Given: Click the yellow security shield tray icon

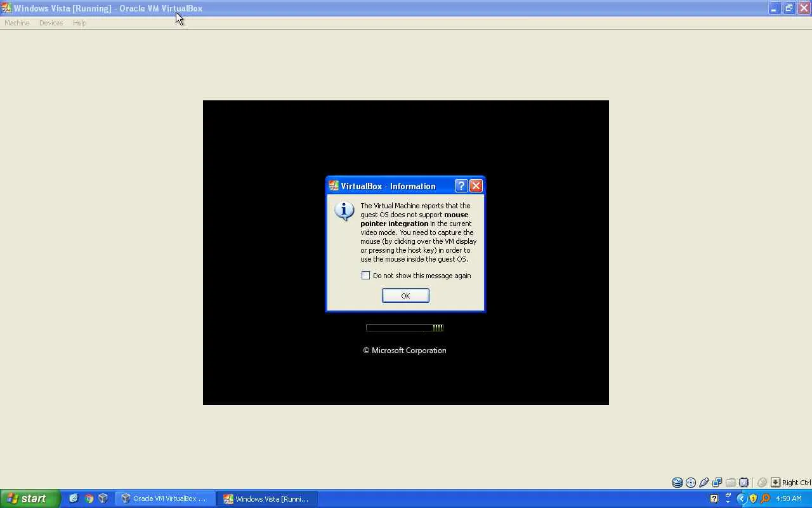Looking at the screenshot, I should click(x=753, y=498).
